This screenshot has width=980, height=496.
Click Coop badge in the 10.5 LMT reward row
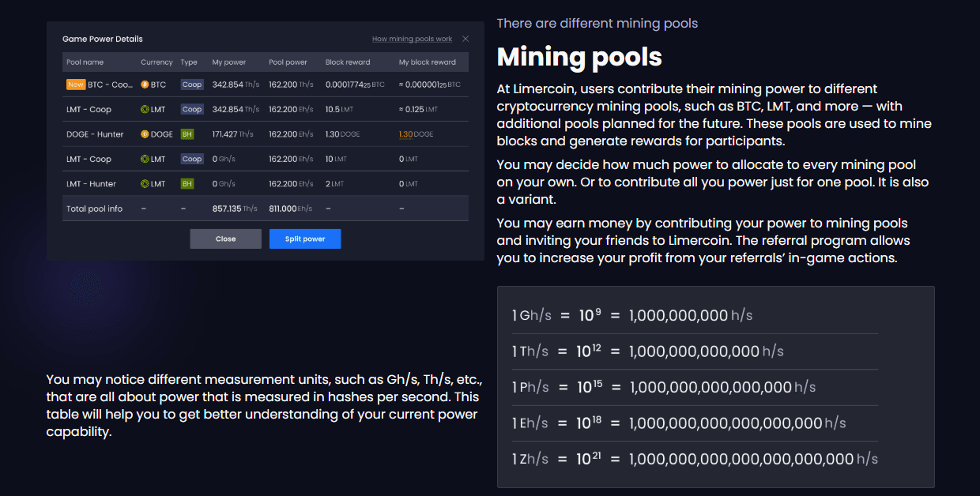(192, 109)
